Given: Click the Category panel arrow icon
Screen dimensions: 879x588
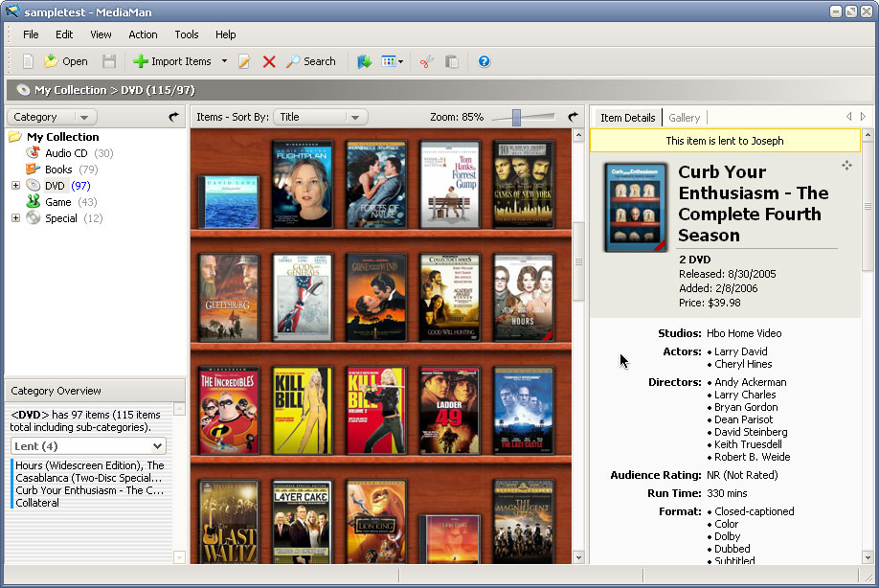Looking at the screenshot, I should tap(173, 117).
